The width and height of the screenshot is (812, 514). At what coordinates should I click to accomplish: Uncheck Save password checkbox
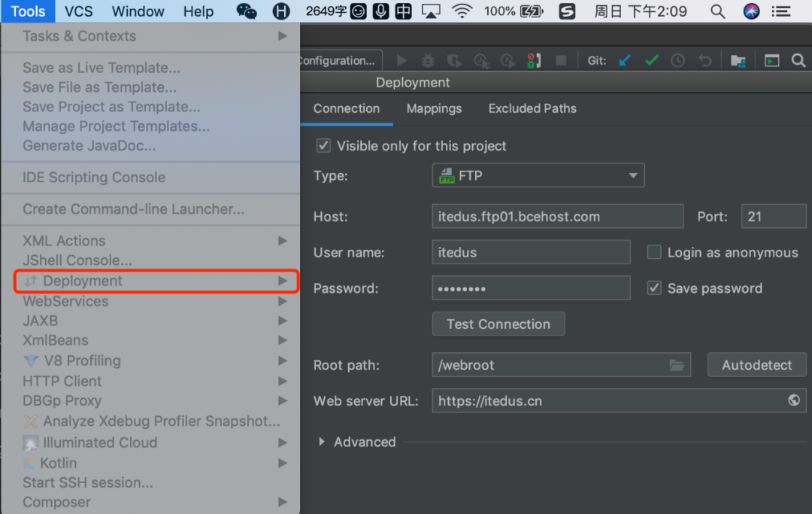(x=654, y=288)
